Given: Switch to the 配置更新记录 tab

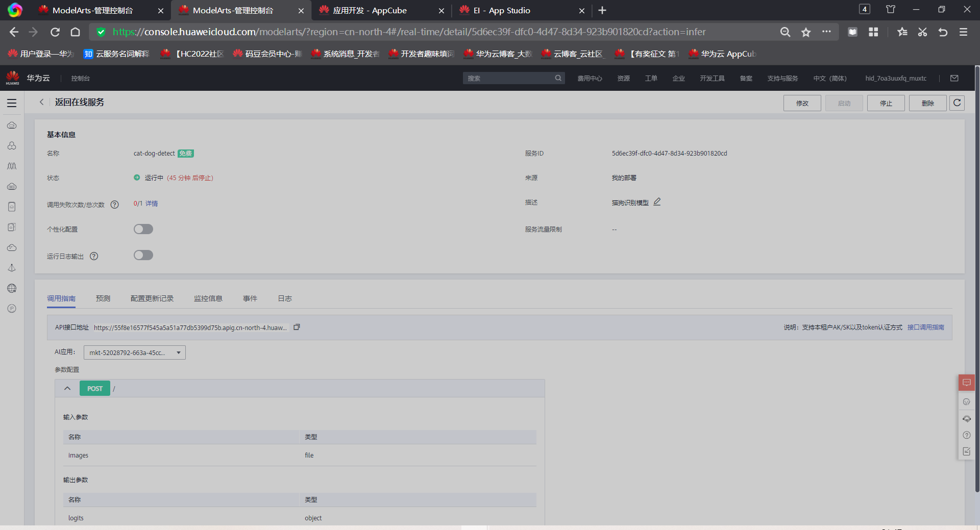Looking at the screenshot, I should coord(152,298).
